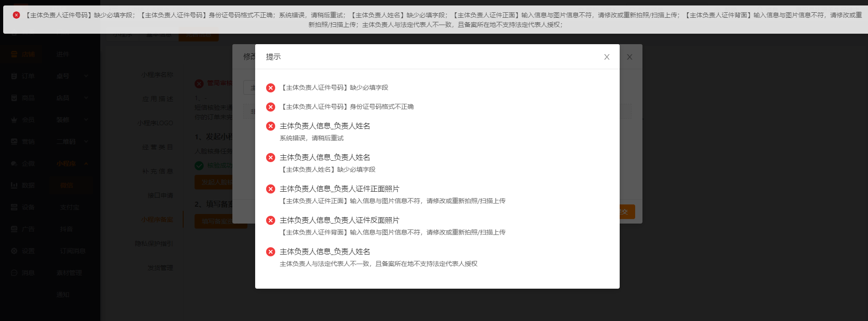Viewport: 868px width, 321px height.
Task: Click error icon beside 系统错误，请稍后重试 item
Action: click(x=271, y=126)
